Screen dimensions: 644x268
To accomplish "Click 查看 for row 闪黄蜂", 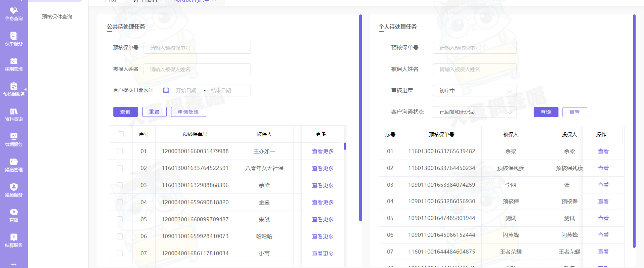I will [603, 235].
